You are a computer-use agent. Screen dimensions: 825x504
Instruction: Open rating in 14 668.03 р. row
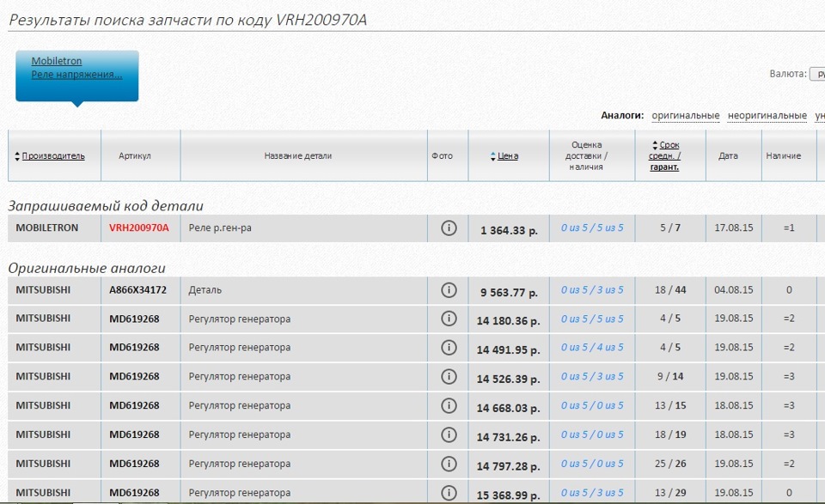[592, 405]
